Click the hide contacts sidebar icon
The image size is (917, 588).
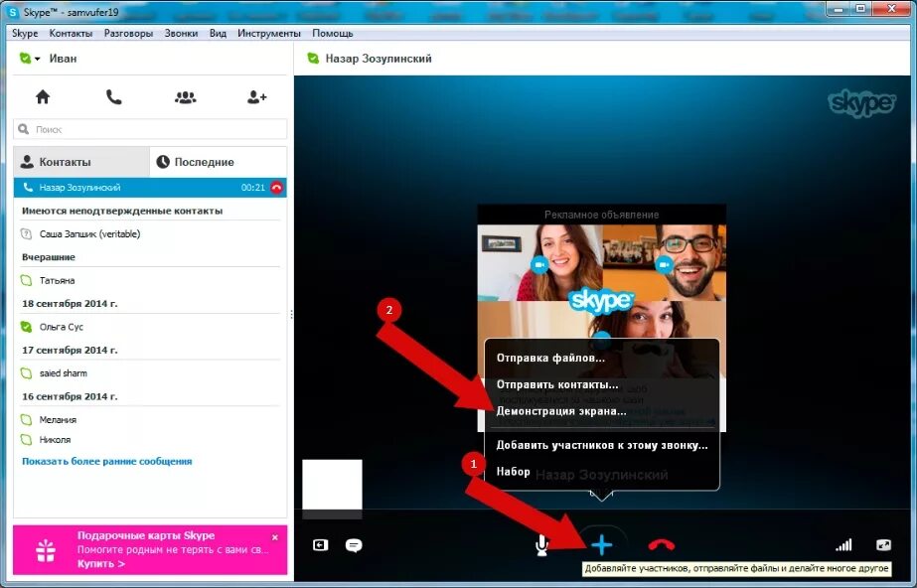click(321, 544)
